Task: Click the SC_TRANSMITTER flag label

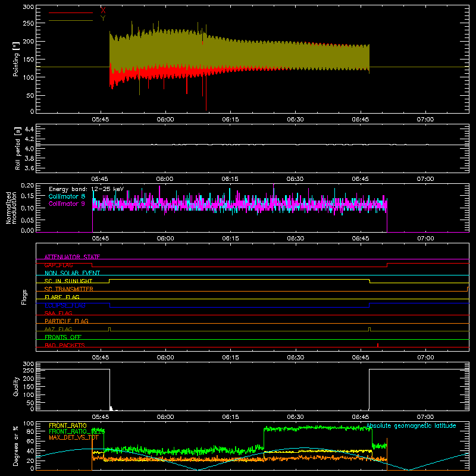Action: tap(69, 289)
